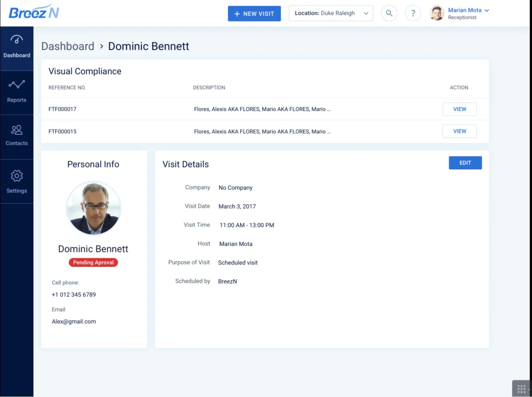Click the Dashboard breadcrumb link

tap(68, 46)
